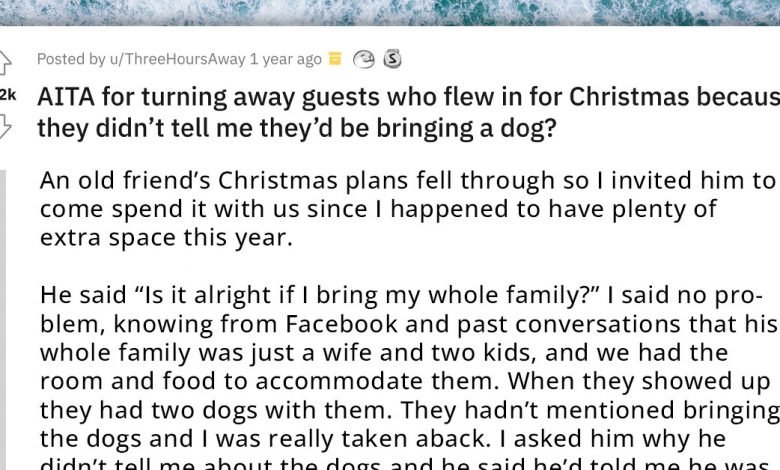This screenshot has width=780, height=470.
Task: Downvote the AITA post
Action: click(x=5, y=127)
